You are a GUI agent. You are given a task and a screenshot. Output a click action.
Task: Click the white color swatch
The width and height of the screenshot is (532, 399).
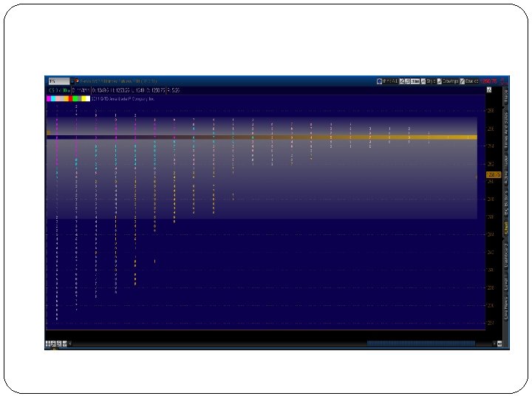pos(88,99)
